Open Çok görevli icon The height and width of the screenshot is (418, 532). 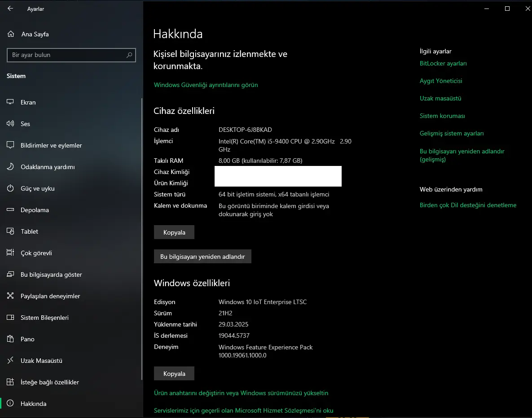pos(10,253)
